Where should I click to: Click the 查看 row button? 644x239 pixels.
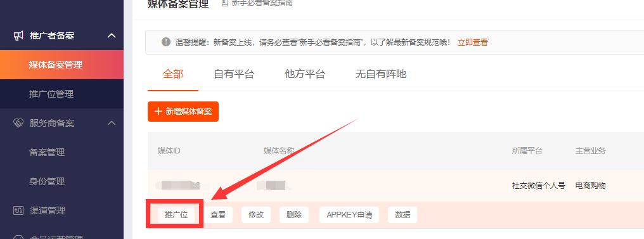[x=218, y=214]
